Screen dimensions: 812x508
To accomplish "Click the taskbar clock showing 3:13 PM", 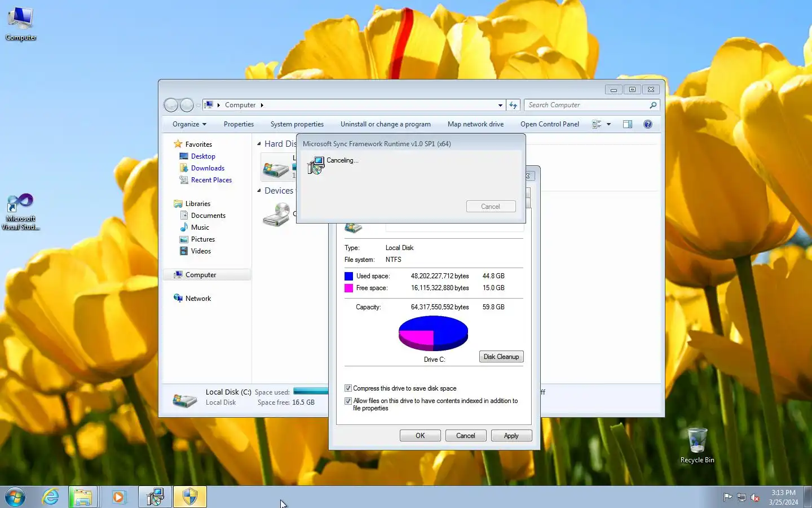I will tap(783, 497).
